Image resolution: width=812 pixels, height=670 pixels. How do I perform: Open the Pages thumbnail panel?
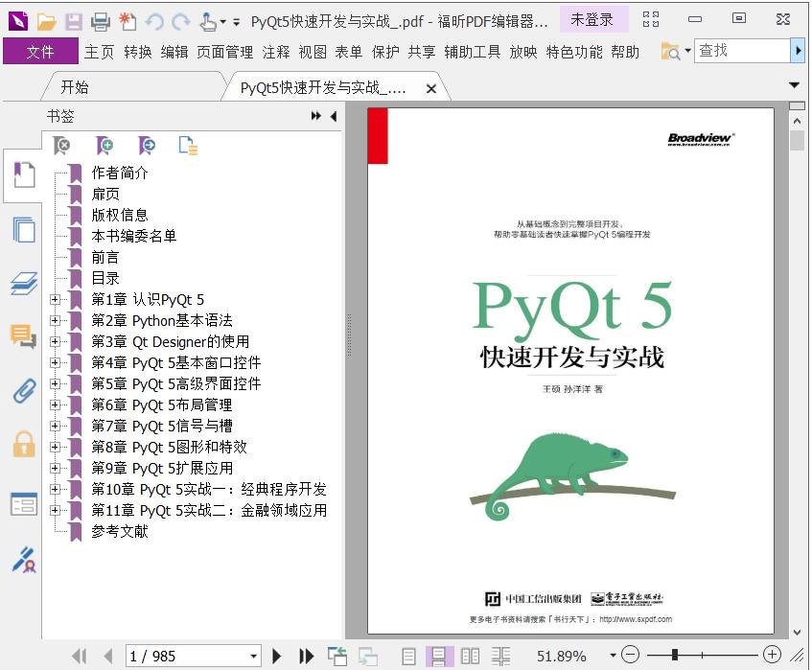[x=24, y=229]
